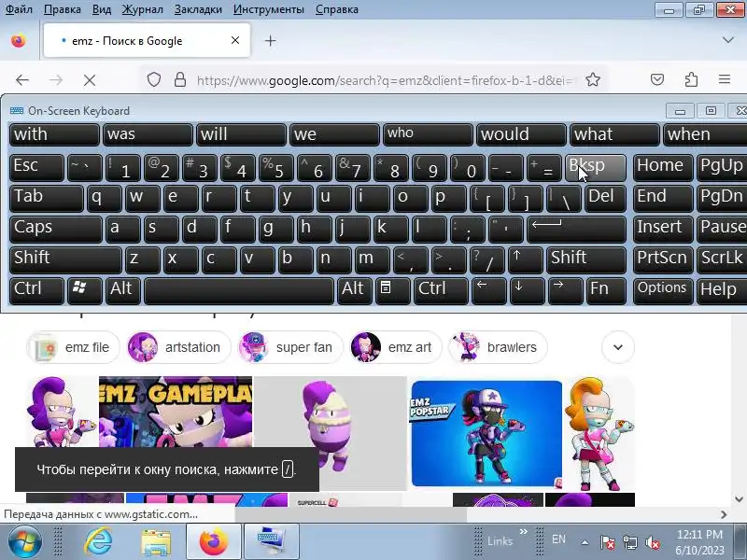Toggle the left Alt key
Viewport: 747px width, 560px height.
pos(123,291)
